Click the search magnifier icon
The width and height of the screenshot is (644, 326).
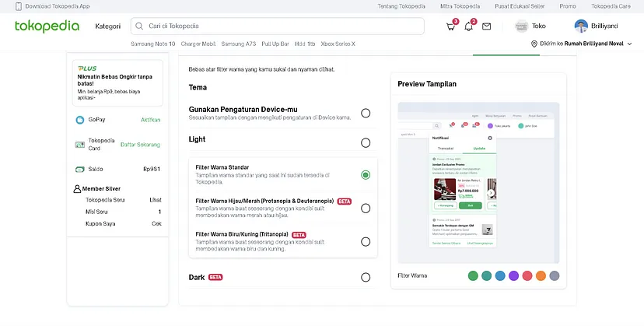click(x=139, y=26)
